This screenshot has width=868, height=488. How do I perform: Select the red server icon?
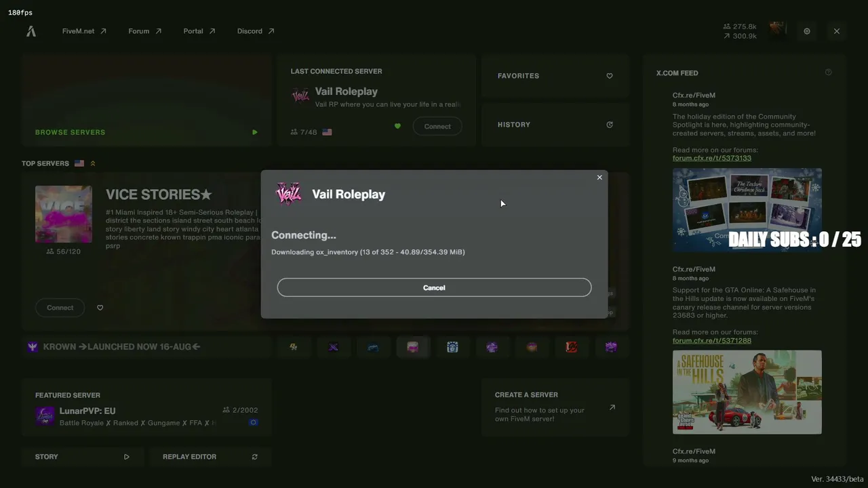[572, 347]
